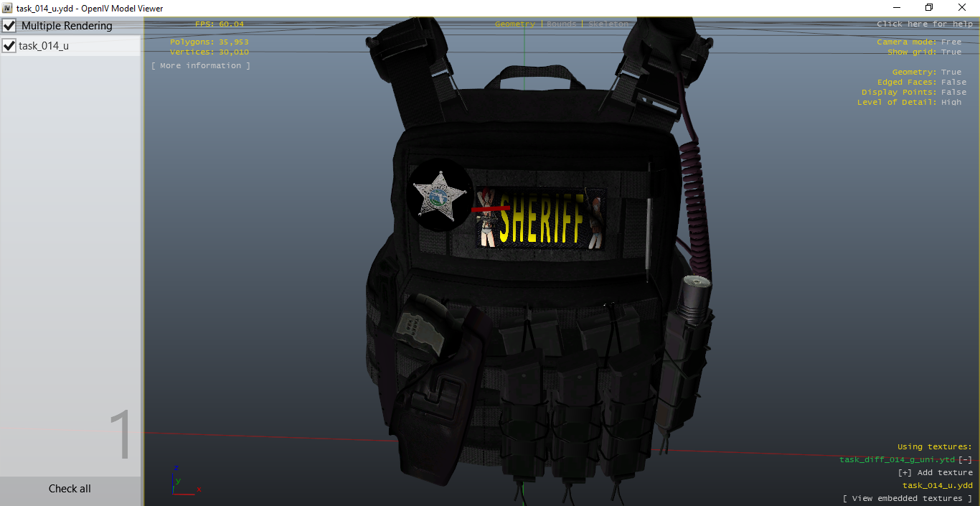The image size is (980, 506).
Task: Toggle Show grid setting
Action: coord(951,52)
